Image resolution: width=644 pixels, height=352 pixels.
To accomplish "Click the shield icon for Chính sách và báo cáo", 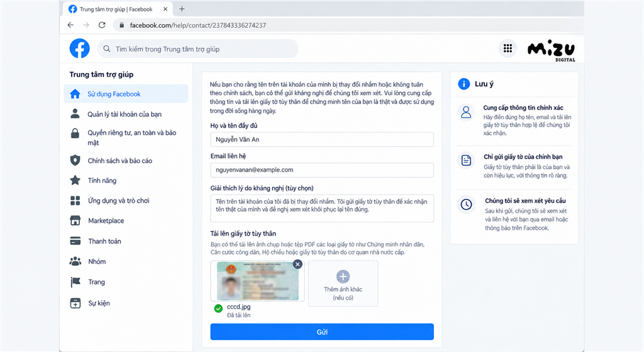I will (75, 161).
